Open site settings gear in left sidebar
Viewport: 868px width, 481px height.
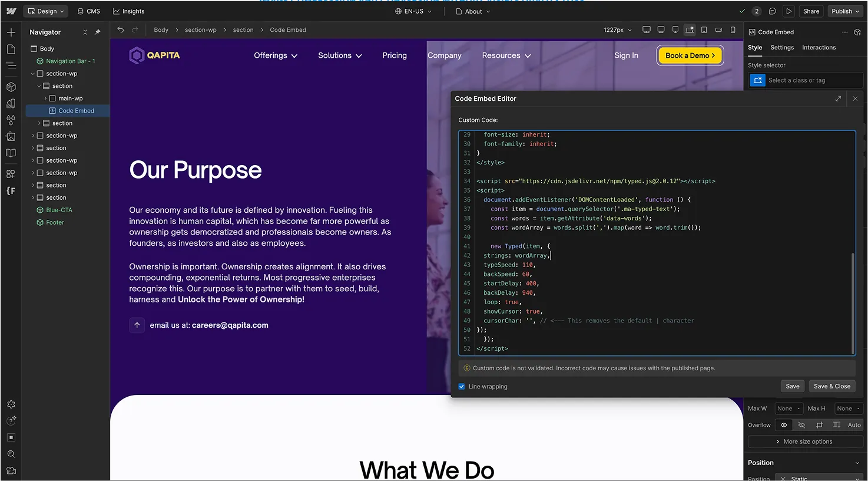11,404
